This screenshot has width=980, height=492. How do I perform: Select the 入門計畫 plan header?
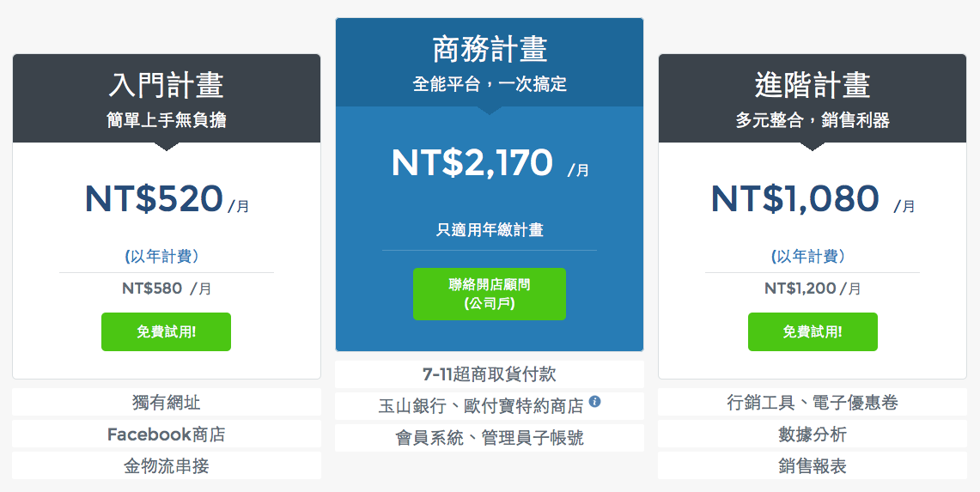(x=167, y=99)
